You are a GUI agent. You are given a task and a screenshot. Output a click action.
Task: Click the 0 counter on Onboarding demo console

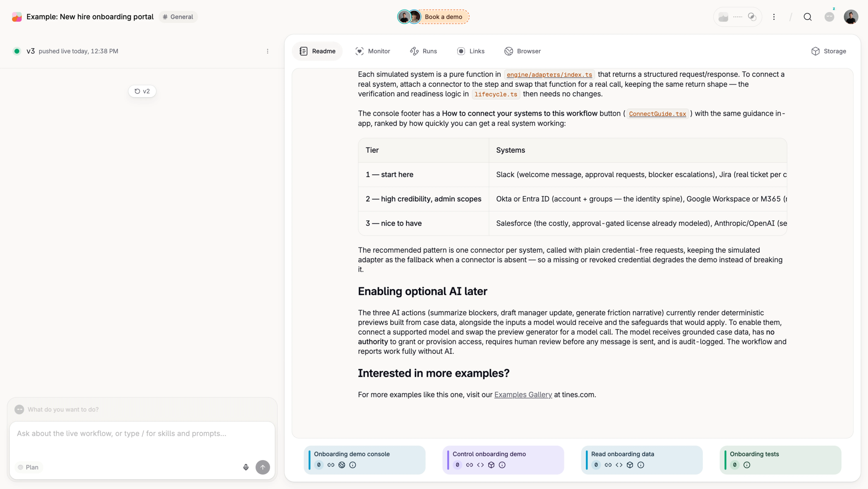click(x=319, y=465)
